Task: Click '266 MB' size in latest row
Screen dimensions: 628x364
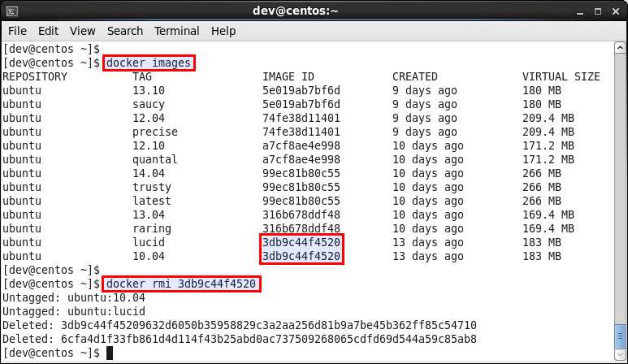Action: (542, 201)
